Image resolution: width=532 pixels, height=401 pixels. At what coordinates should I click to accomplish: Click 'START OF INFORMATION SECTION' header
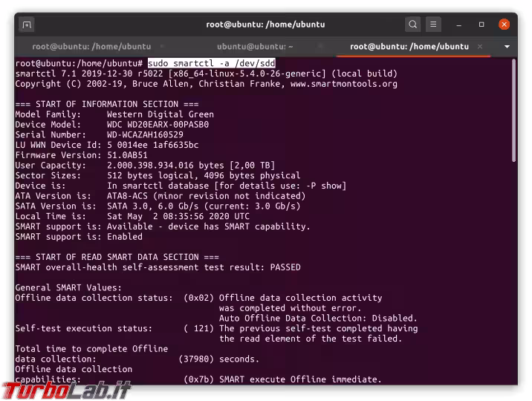click(107, 104)
